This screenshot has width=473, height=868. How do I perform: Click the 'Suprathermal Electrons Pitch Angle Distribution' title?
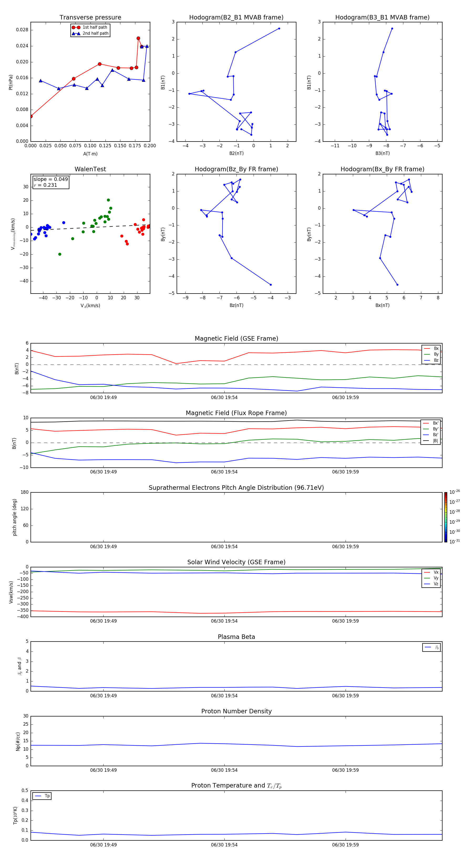pyautogui.click(x=236, y=488)
